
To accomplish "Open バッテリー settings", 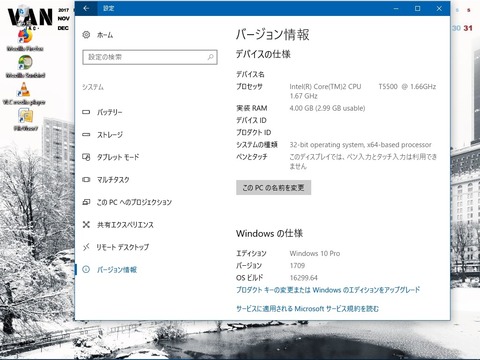I will click(x=110, y=112).
